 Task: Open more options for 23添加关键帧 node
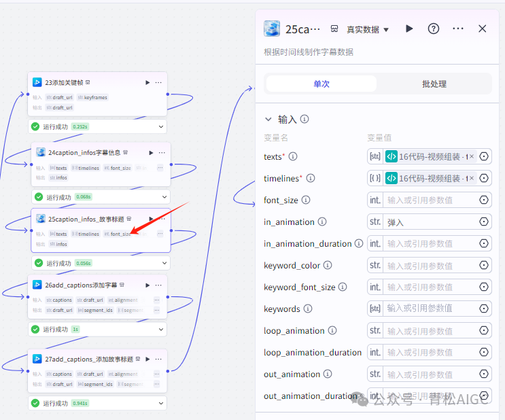(158, 82)
